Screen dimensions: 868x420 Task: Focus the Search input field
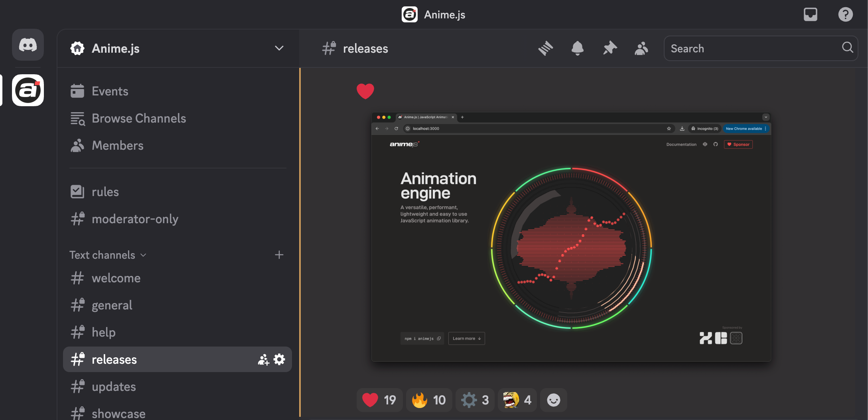(x=761, y=48)
